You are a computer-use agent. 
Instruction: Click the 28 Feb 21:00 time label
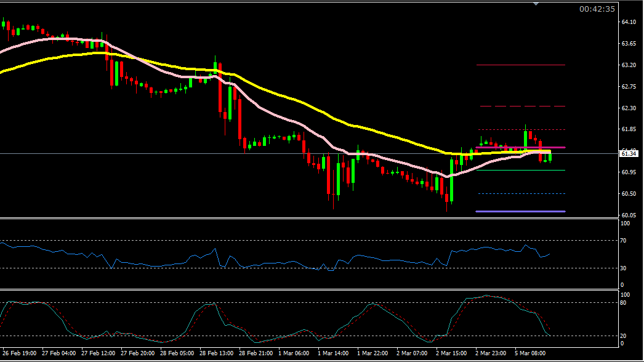(256, 353)
